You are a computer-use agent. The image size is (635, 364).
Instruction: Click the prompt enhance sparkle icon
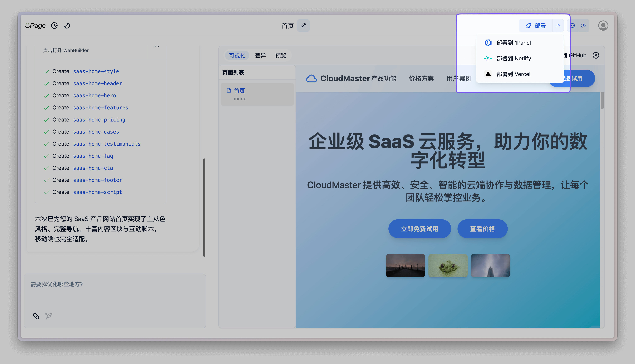48,316
